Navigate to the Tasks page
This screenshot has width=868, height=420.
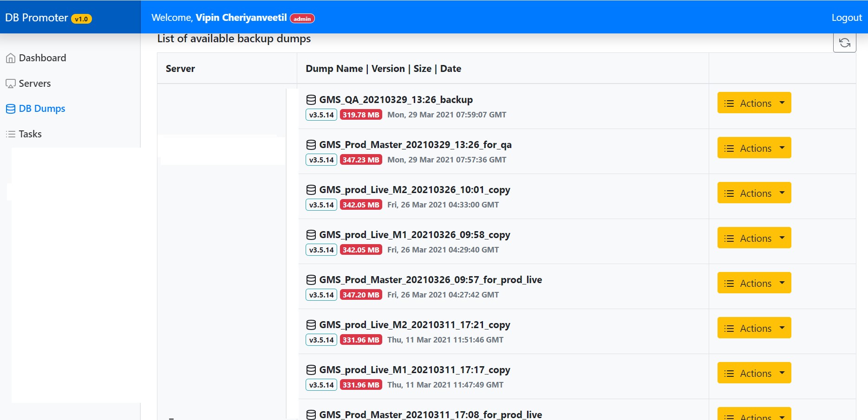pos(30,134)
